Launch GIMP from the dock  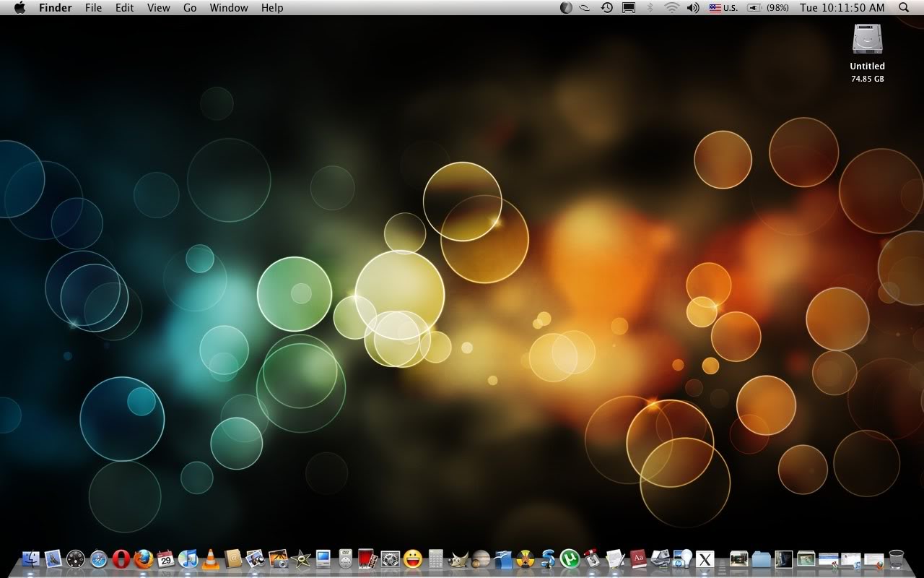(458, 558)
